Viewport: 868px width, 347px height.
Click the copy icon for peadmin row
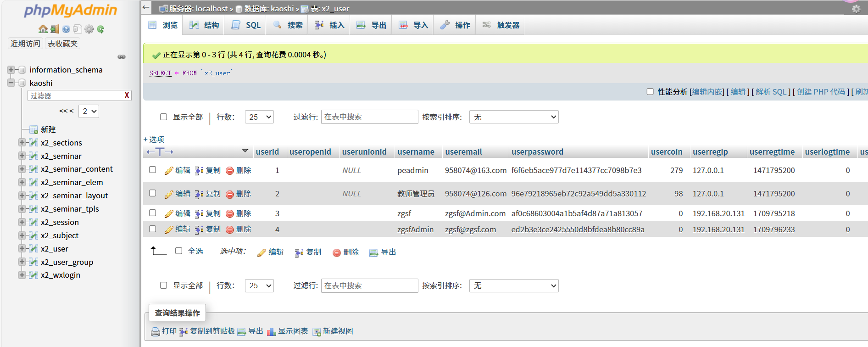click(199, 171)
